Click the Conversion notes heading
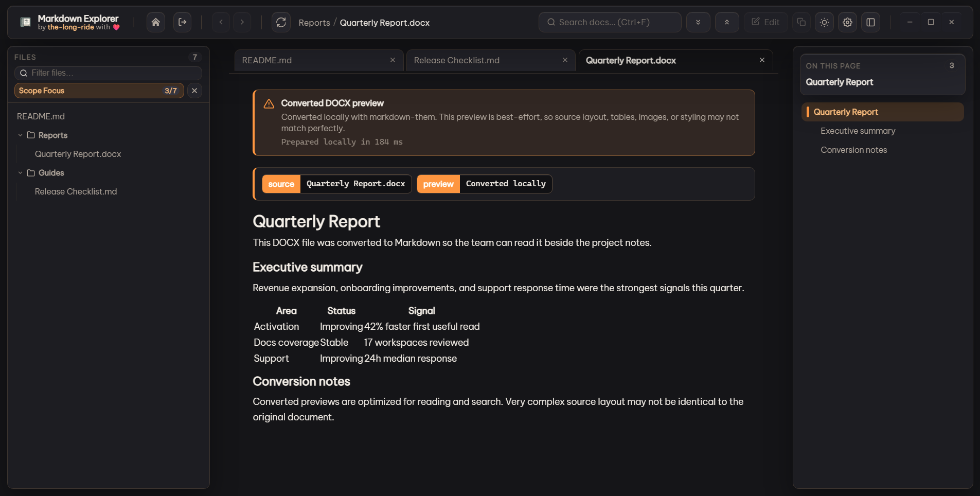 tap(301, 381)
